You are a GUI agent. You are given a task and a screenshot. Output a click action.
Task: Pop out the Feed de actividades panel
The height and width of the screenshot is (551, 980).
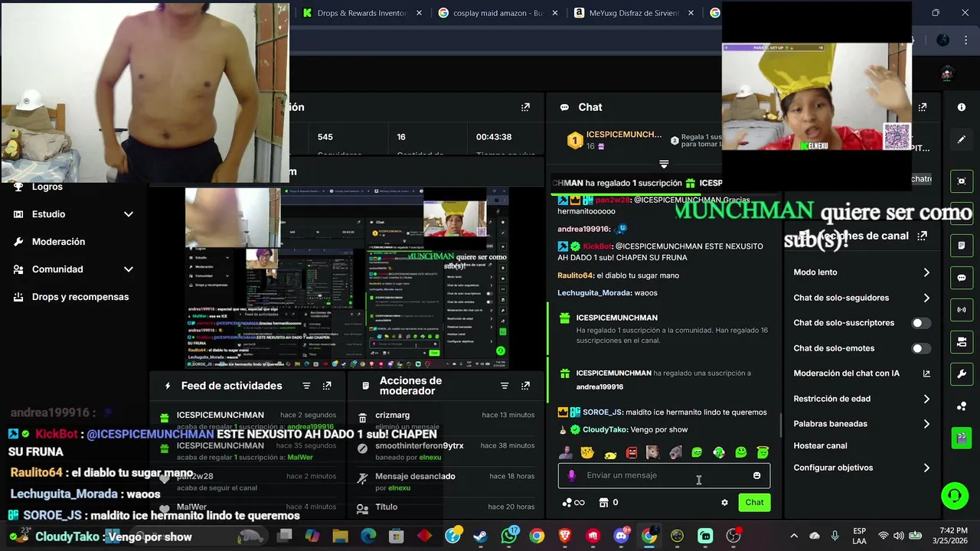point(327,386)
